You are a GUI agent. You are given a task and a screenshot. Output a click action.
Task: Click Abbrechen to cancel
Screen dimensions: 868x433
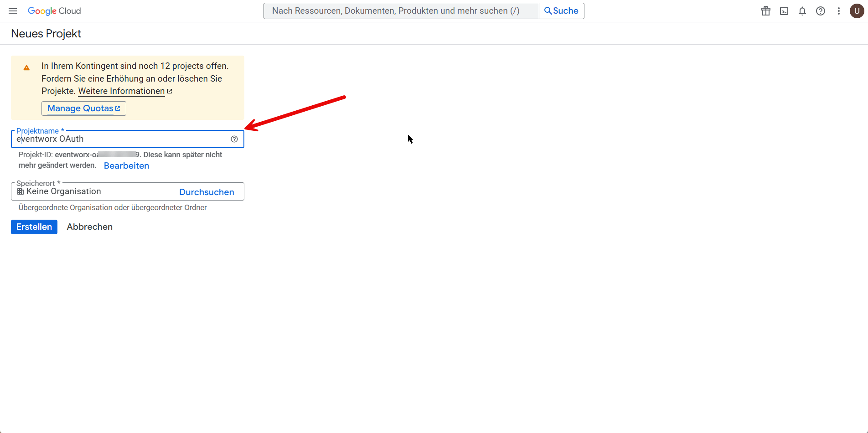(x=90, y=227)
